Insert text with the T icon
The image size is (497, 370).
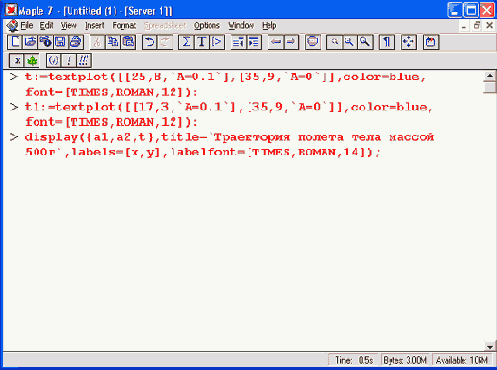pos(201,42)
